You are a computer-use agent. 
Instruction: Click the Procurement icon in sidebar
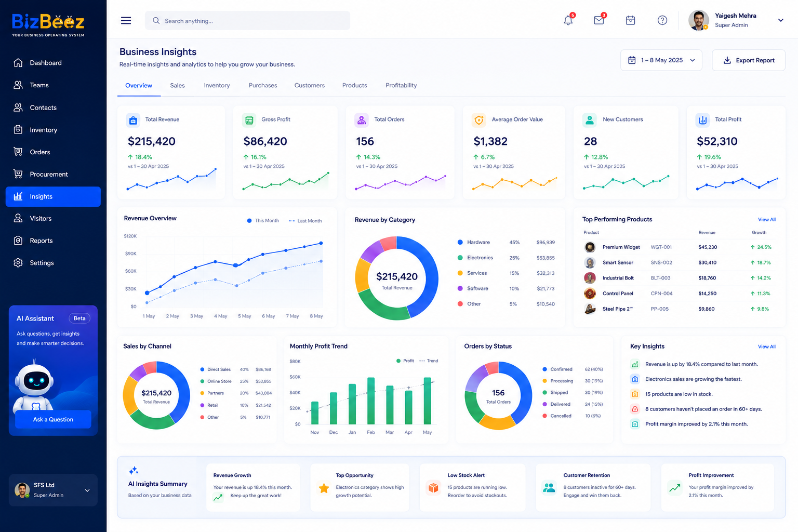(x=18, y=174)
